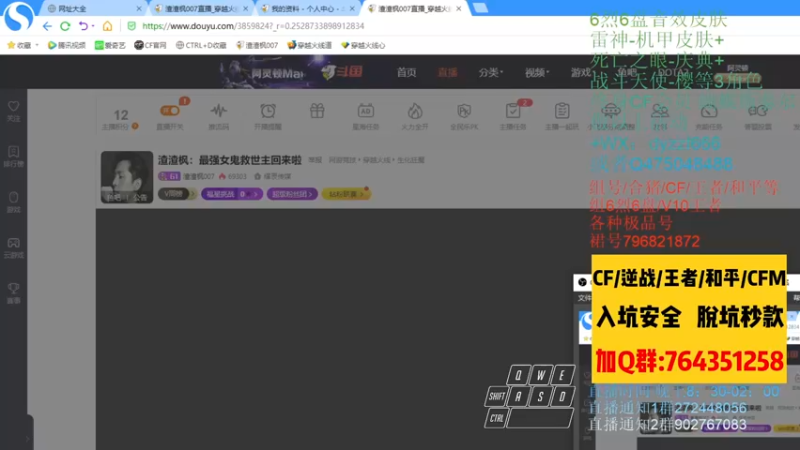Open the purple 福星挑战 button
Image resolution: width=800 pixels, height=450 pixels.
coord(232,194)
